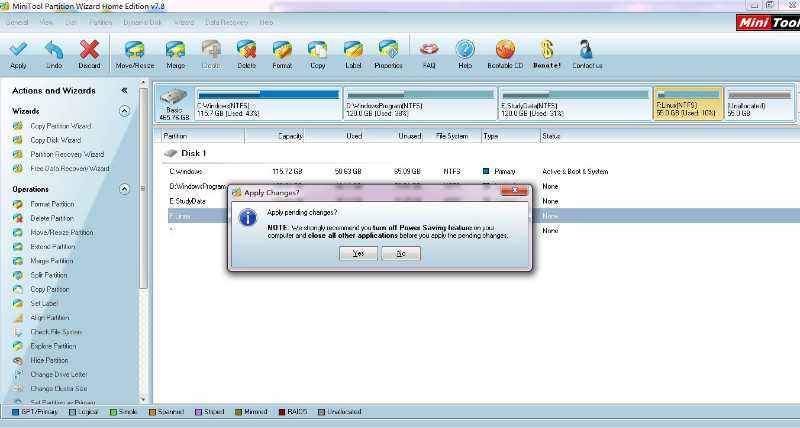Launch Copy Disk Wizard from sidebar

[x=56, y=140]
